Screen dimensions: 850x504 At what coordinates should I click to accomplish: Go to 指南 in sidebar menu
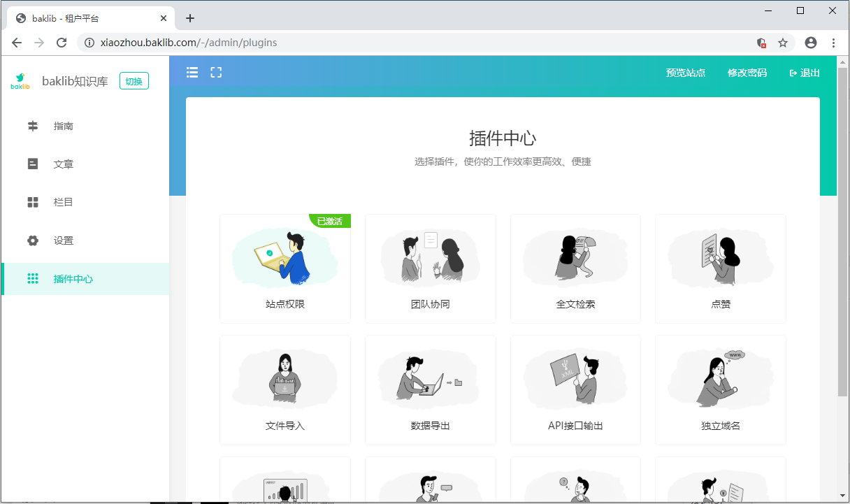click(85, 127)
